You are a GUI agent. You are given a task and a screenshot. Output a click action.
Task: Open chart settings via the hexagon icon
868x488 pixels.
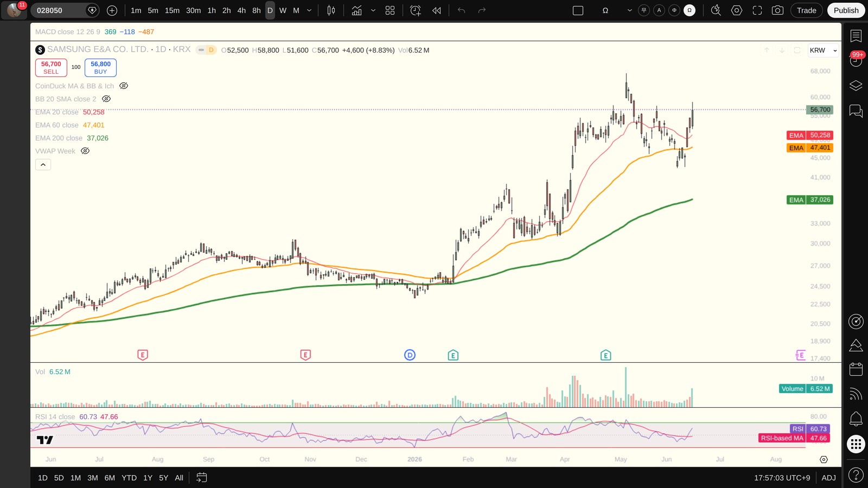click(x=737, y=10)
